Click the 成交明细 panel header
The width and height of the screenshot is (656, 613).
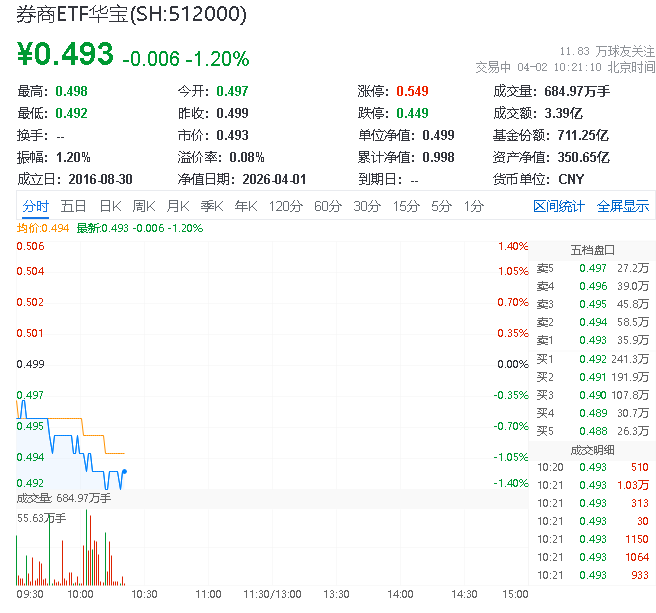592,450
